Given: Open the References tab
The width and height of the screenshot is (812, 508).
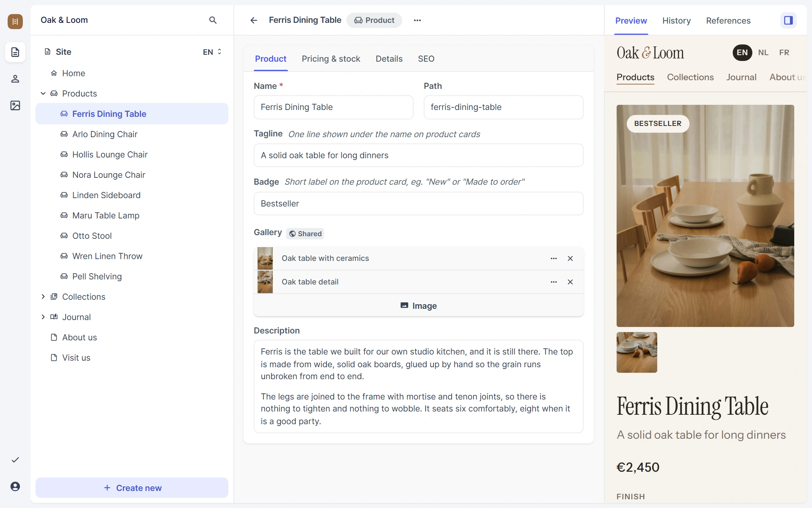Looking at the screenshot, I should (x=728, y=21).
